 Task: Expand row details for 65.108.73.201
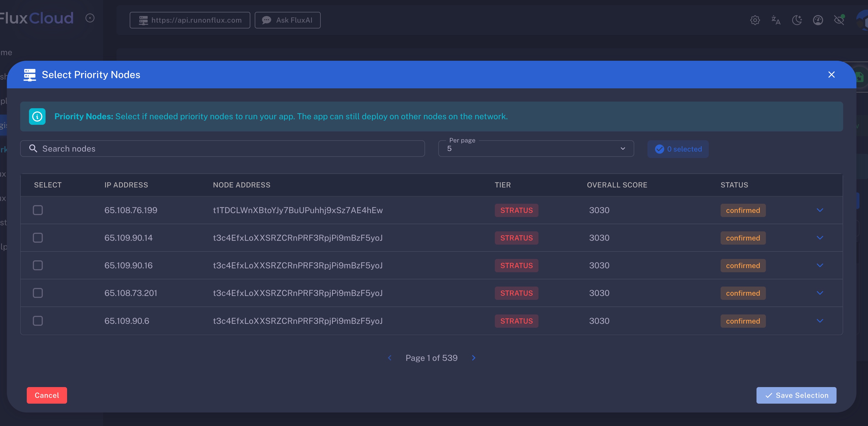tap(820, 293)
